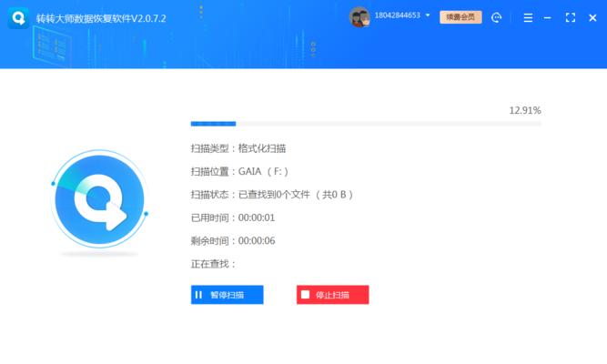
Task: Click the 12.91% progress value
Action: pyautogui.click(x=525, y=110)
